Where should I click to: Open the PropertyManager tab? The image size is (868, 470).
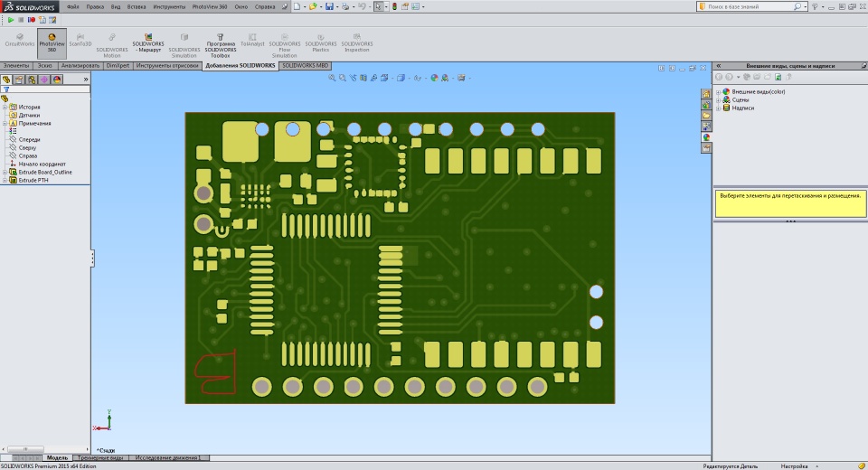pyautogui.click(x=19, y=80)
